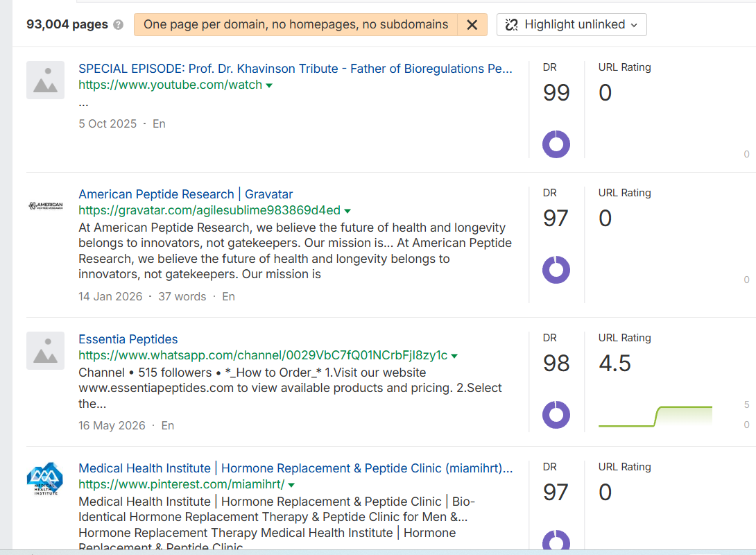The height and width of the screenshot is (555, 756).
Task: Click the '5 Oct 2025' date text
Action: click(x=108, y=124)
